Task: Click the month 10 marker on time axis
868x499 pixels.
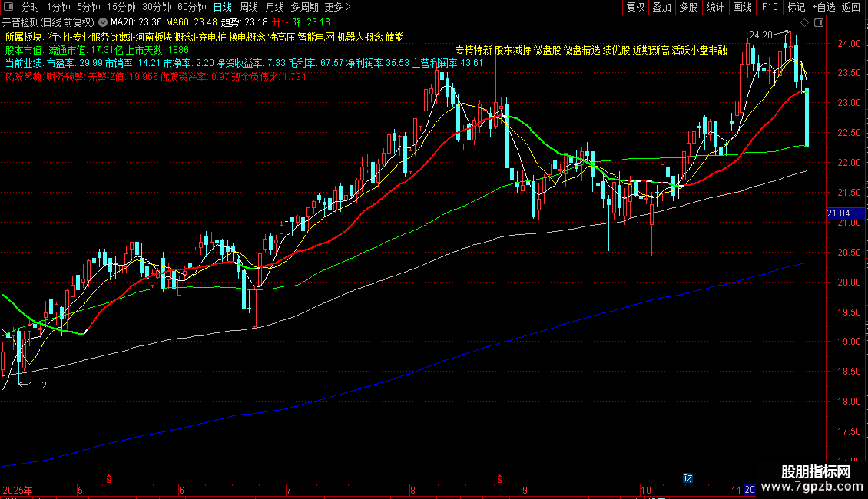Action: click(645, 490)
